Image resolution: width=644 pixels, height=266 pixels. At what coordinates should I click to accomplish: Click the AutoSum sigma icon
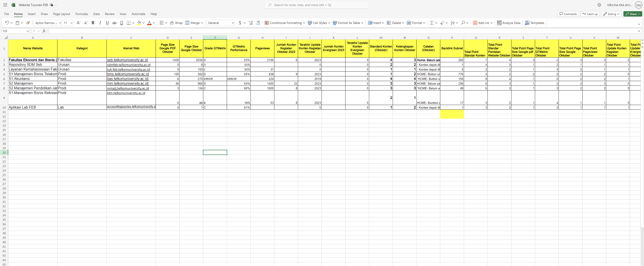pos(432,23)
